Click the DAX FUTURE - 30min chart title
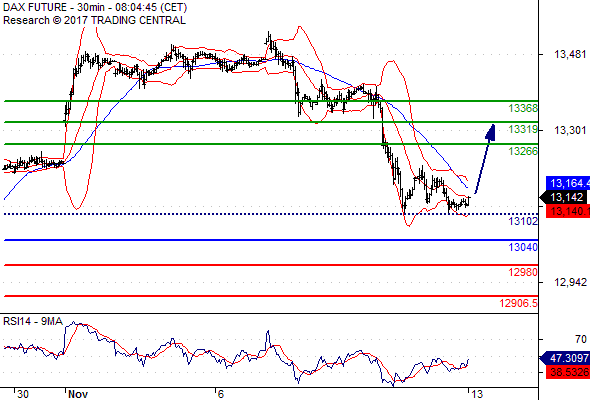The height and width of the screenshot is (400, 590). pos(95,7)
